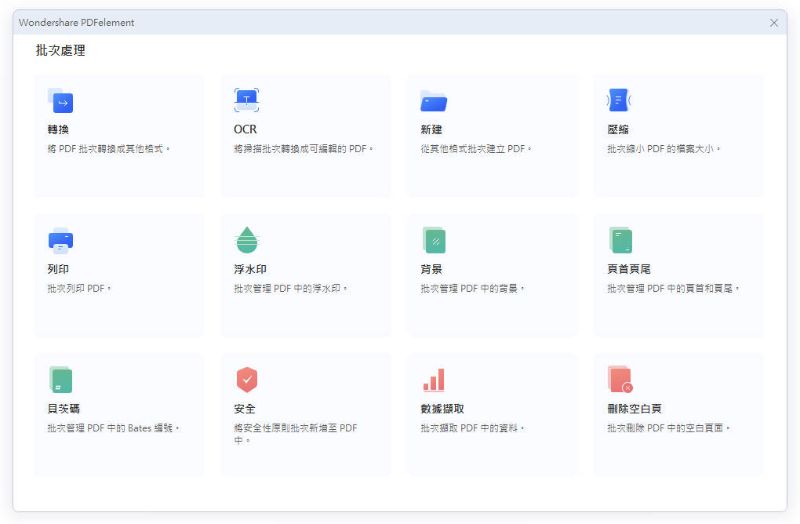This screenshot has width=800, height=524.
Task: Click description 批次擷取 PDF 中的資料
Action: pyautogui.click(x=472, y=428)
